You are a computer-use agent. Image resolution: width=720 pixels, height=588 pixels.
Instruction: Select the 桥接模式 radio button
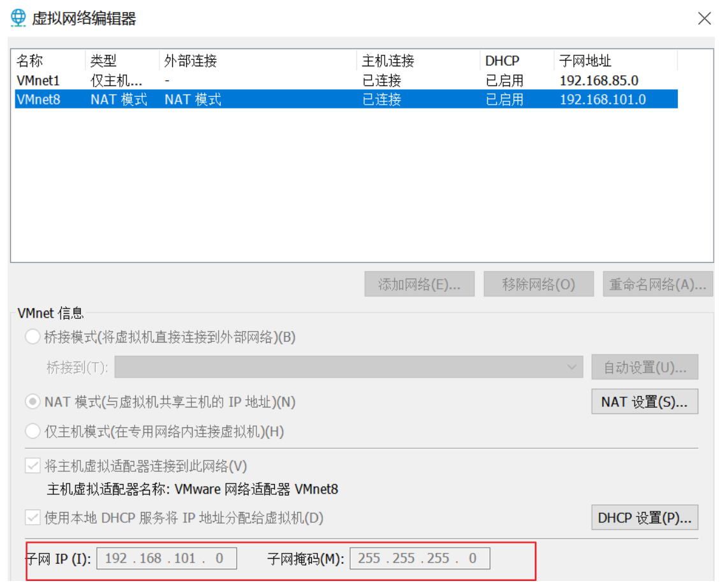tap(33, 337)
